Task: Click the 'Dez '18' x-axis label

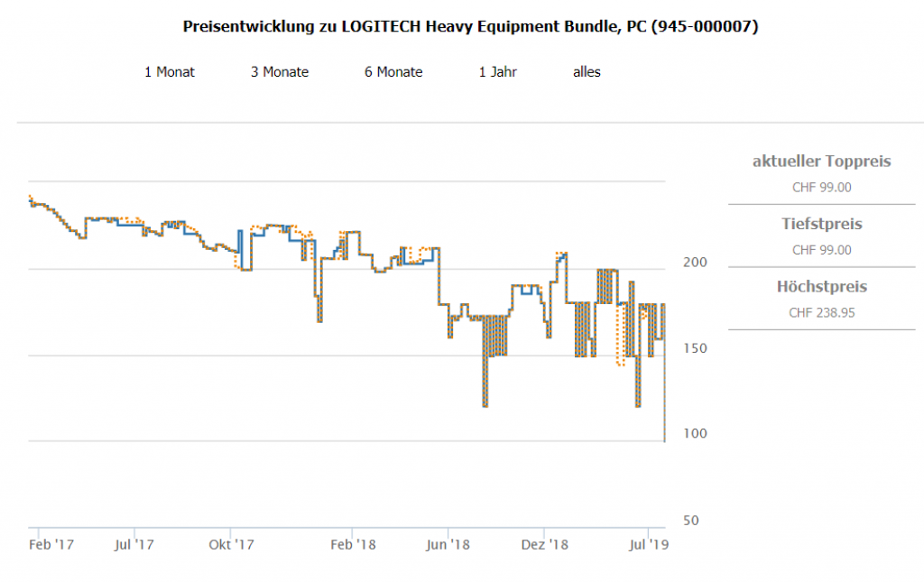Action: point(545,545)
